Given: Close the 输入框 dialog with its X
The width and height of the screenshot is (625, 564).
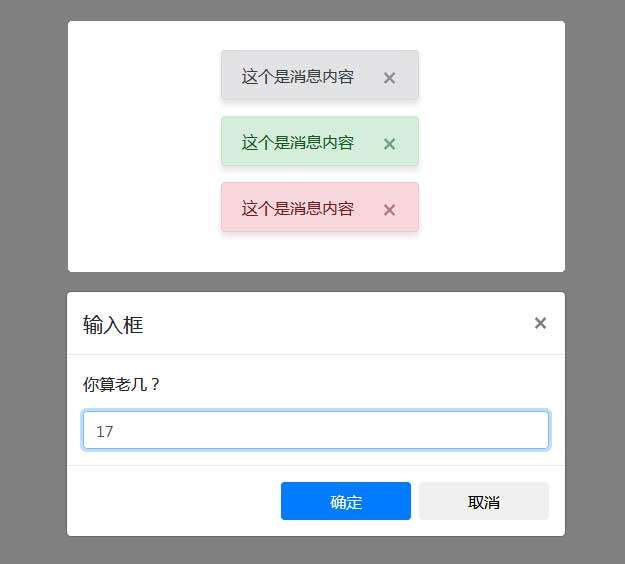Looking at the screenshot, I should [x=540, y=323].
